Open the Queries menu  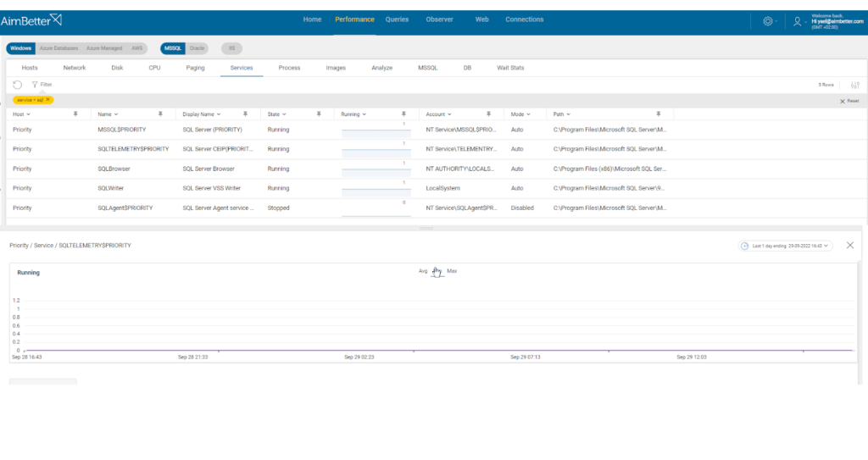coord(397,19)
